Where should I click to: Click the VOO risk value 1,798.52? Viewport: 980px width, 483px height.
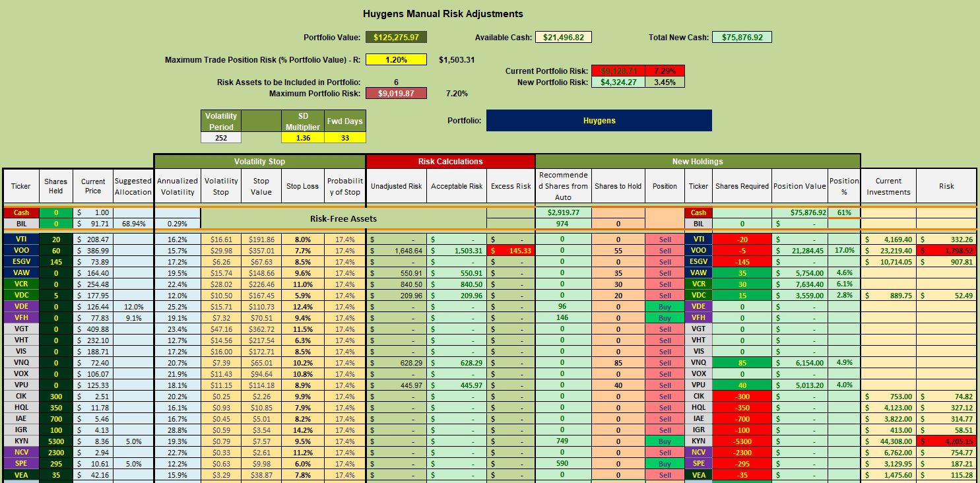[946, 251]
